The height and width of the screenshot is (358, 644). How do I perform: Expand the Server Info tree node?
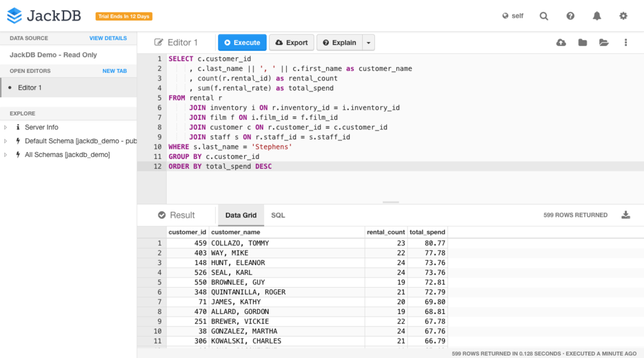5,127
